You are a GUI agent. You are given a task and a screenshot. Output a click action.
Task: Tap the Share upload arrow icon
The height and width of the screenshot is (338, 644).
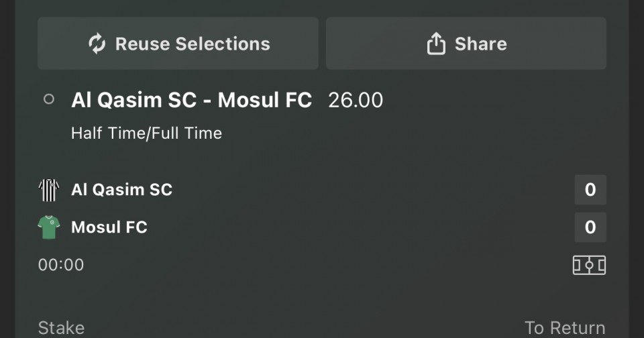(x=436, y=44)
